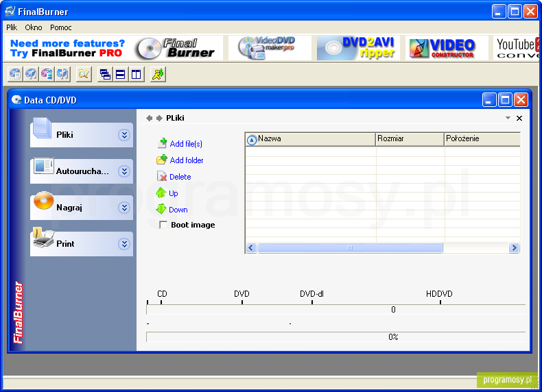Click the HDDVD capacity marker label

pyautogui.click(x=439, y=294)
